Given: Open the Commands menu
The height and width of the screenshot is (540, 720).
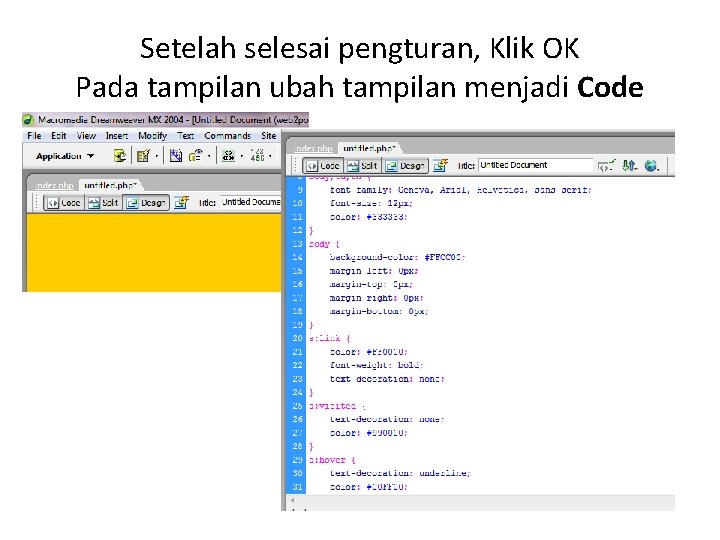Looking at the screenshot, I should coord(228,136).
